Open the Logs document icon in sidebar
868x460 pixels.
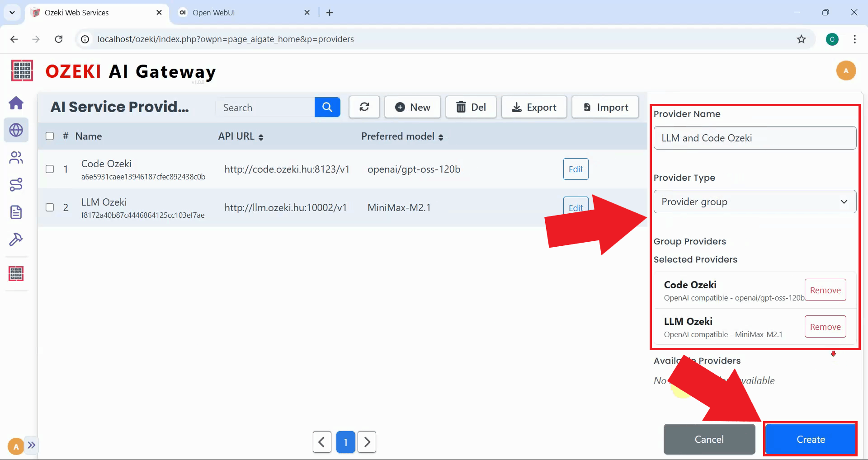coord(16,212)
